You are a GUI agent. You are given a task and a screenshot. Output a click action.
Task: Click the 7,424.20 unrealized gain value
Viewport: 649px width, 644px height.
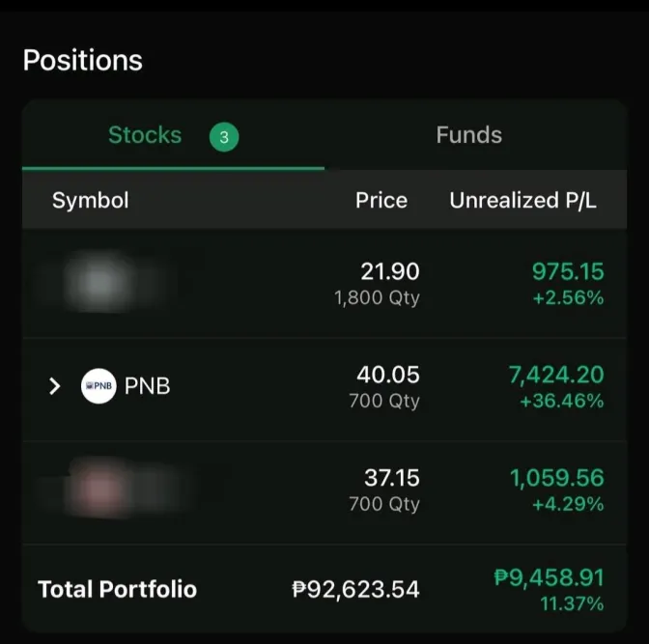pos(556,376)
